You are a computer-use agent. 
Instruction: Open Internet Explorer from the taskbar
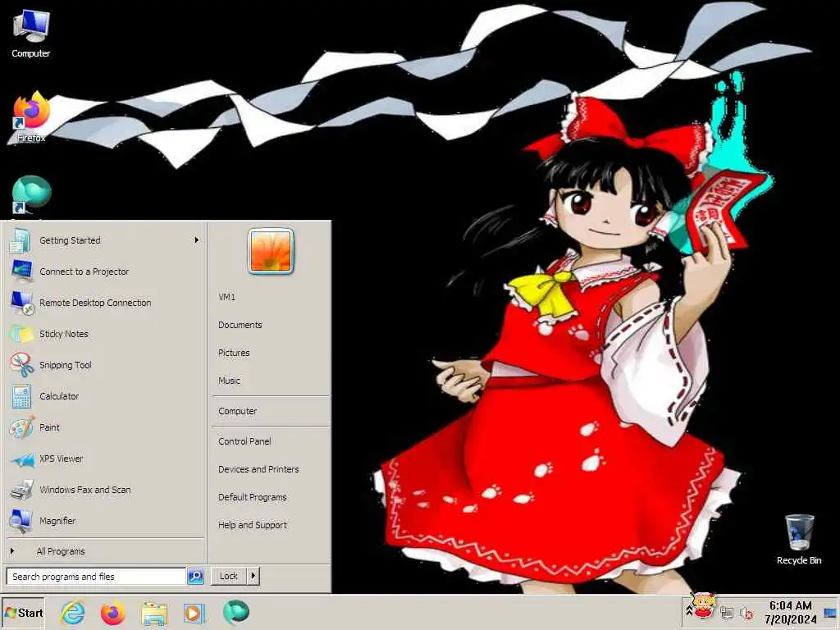[x=73, y=612]
